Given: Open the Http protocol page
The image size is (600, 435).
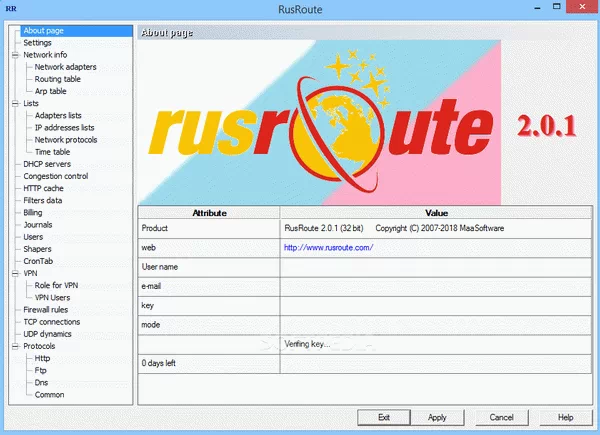Looking at the screenshot, I should 42,358.
